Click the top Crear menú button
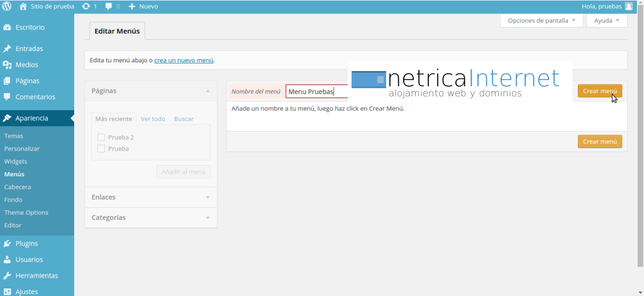Image resolution: width=644 pixels, height=296 pixels. click(x=599, y=91)
